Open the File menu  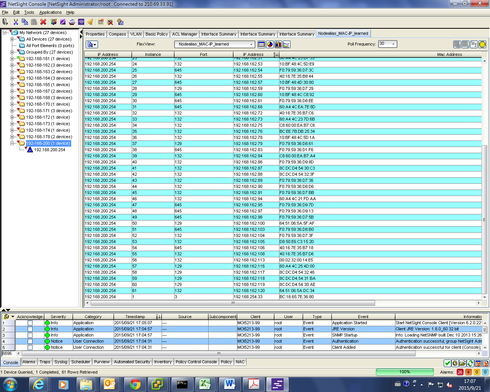tap(5, 12)
